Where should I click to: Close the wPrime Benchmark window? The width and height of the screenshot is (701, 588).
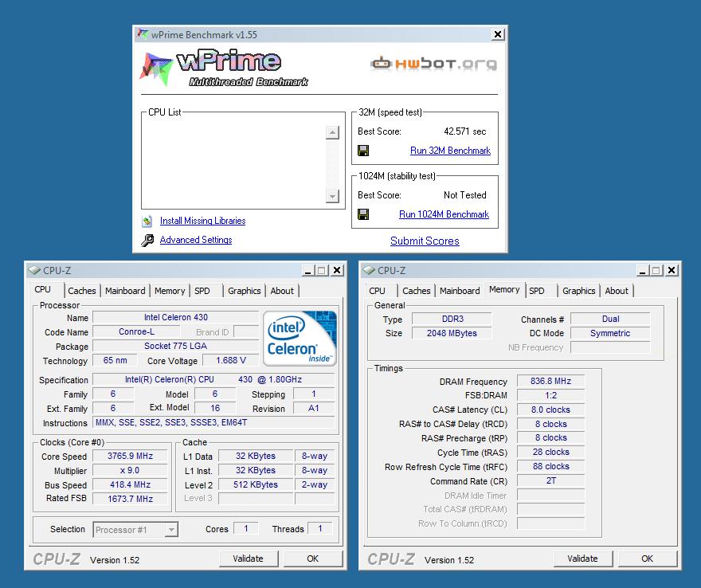(x=498, y=34)
